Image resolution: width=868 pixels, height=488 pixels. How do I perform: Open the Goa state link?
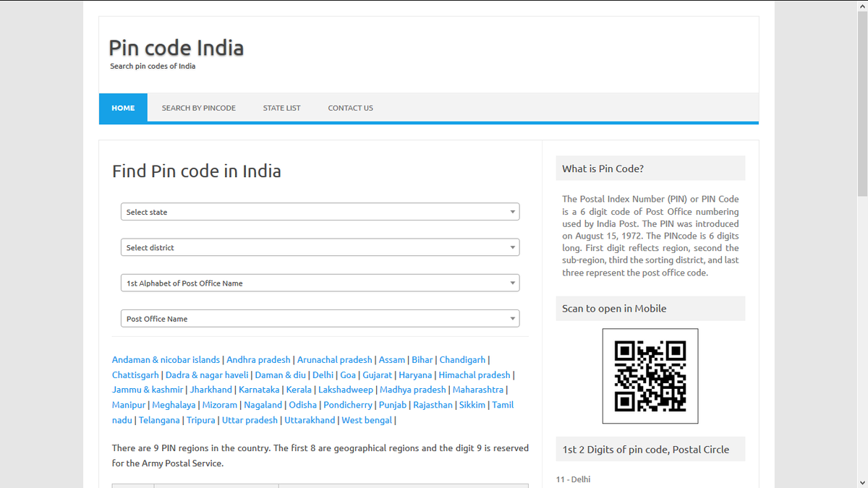(x=348, y=374)
